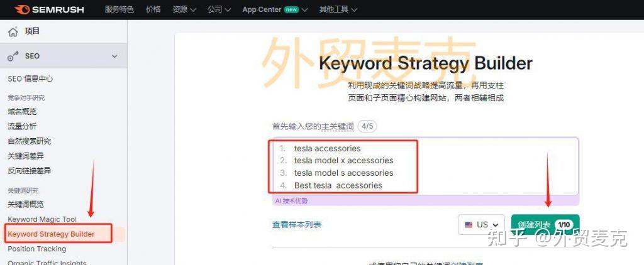Click the US flag icon

click(x=469, y=225)
